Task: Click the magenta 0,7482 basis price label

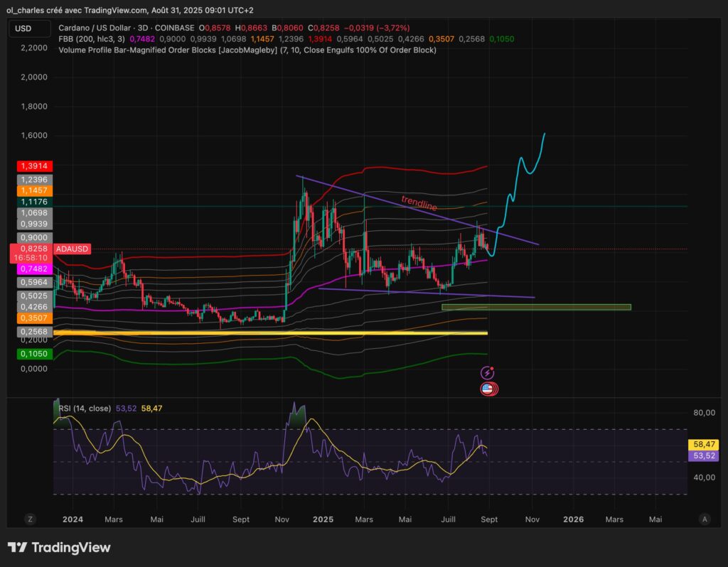Action: coord(33,269)
